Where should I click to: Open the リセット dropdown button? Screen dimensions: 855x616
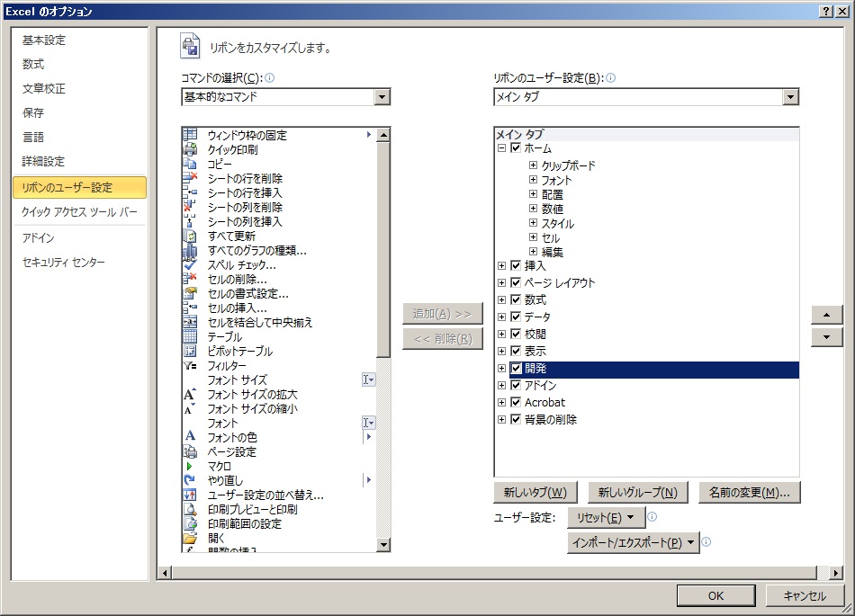pos(607,517)
